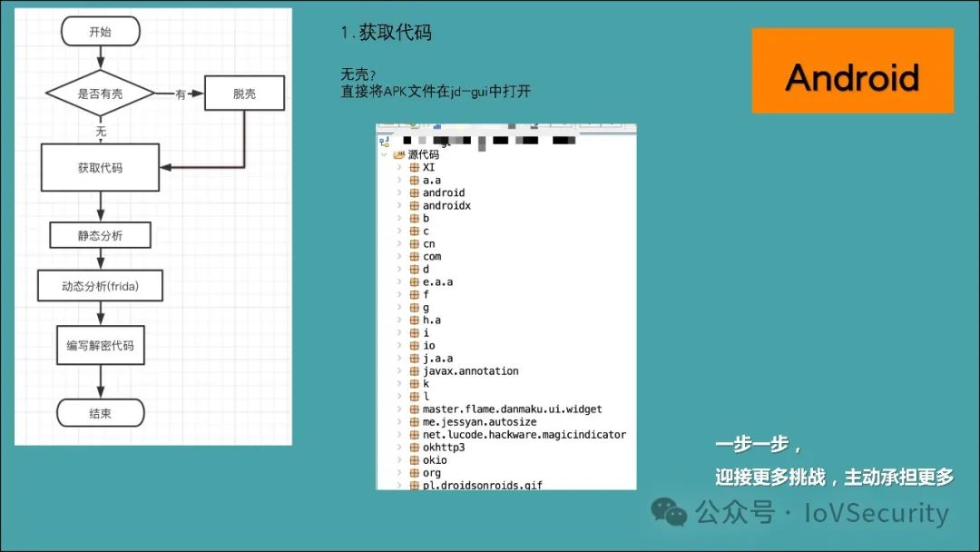Expand the e.a.a package

pyautogui.click(x=399, y=282)
